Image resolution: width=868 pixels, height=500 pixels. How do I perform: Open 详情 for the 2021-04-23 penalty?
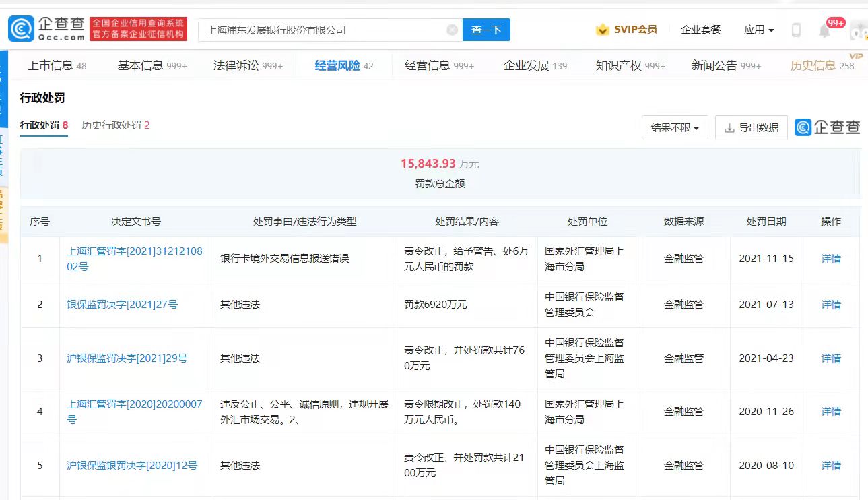pos(831,358)
